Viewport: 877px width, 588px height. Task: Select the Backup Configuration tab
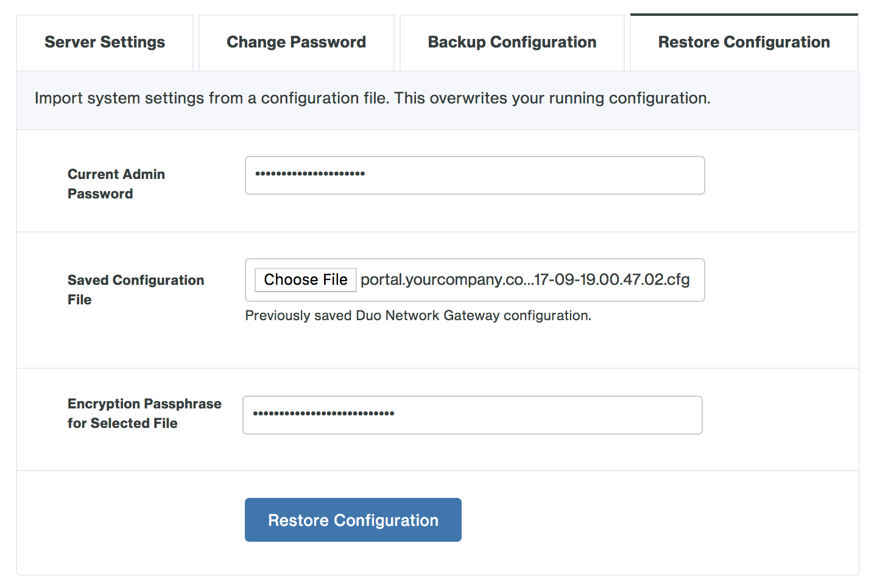tap(512, 42)
